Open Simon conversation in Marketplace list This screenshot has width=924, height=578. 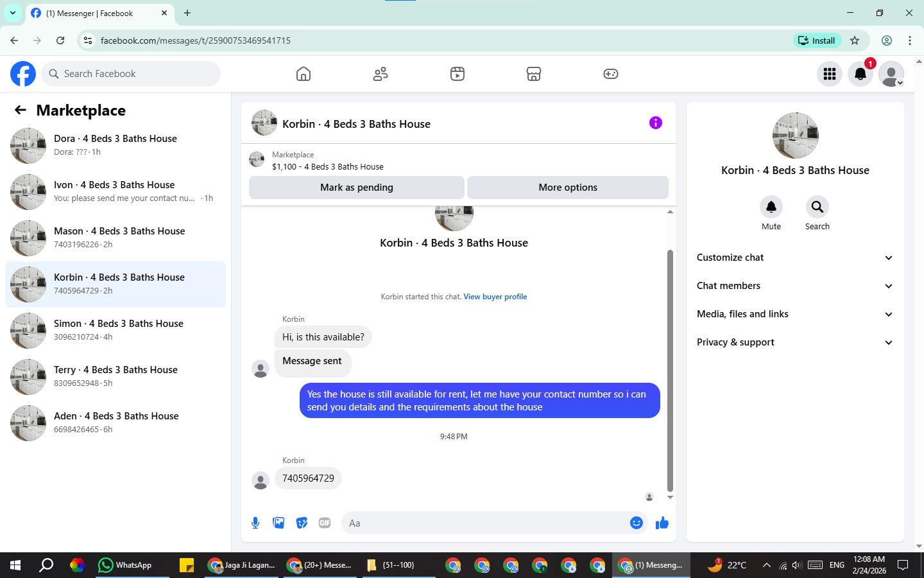[116, 331]
